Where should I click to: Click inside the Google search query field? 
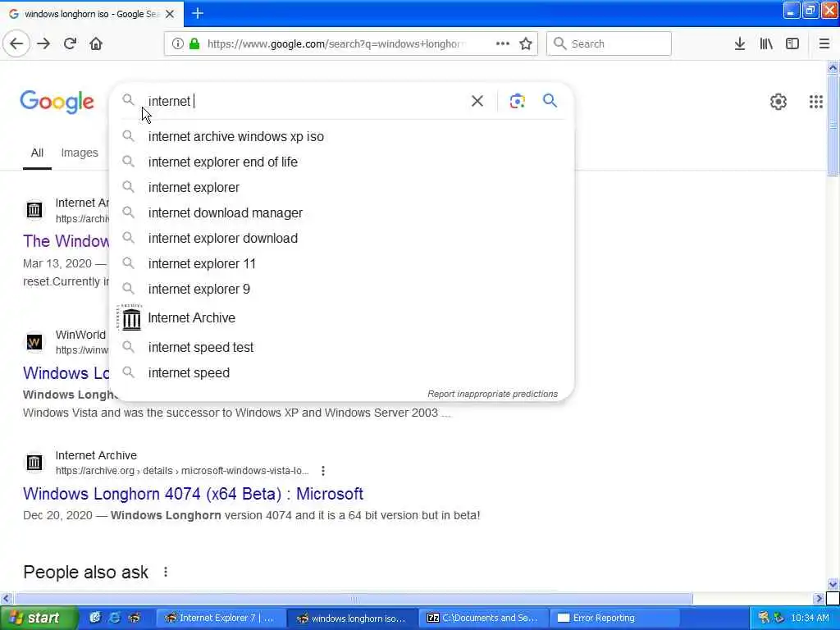tap(305, 101)
